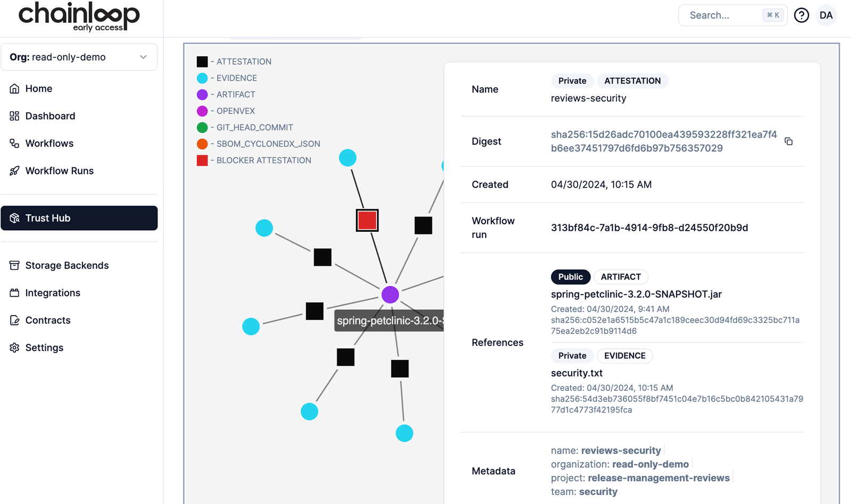Open the help question mark icon
The image size is (851, 504).
[801, 15]
